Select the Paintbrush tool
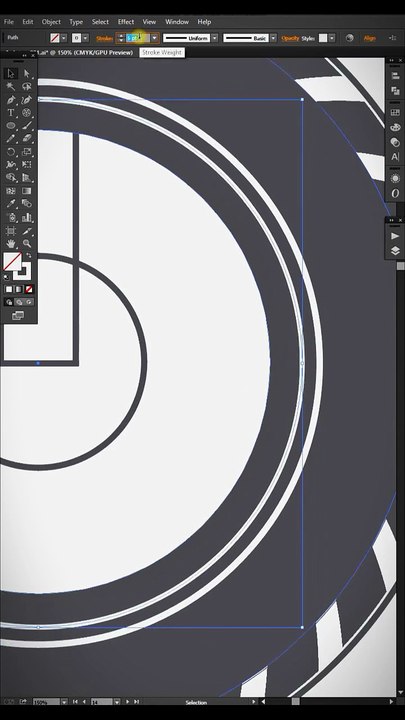 27,125
